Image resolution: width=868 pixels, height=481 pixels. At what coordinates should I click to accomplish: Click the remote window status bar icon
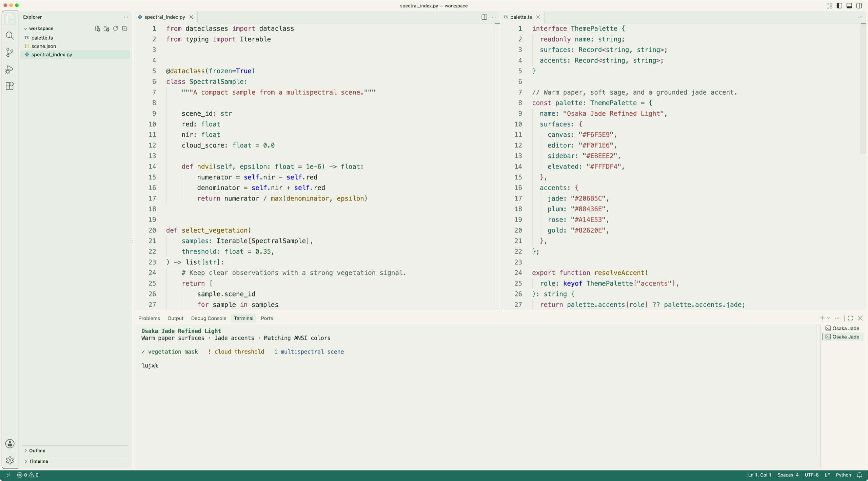point(8,475)
